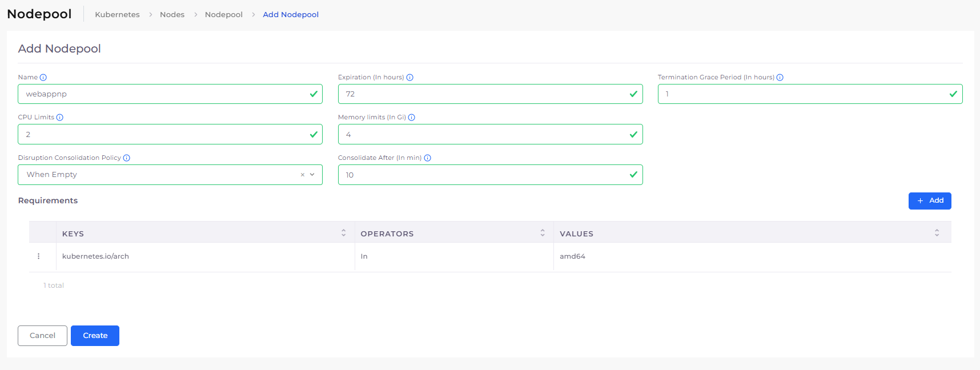The width and height of the screenshot is (980, 370).
Task: Open the three-dot menu for kubernetes.io/arch row
Action: point(39,256)
